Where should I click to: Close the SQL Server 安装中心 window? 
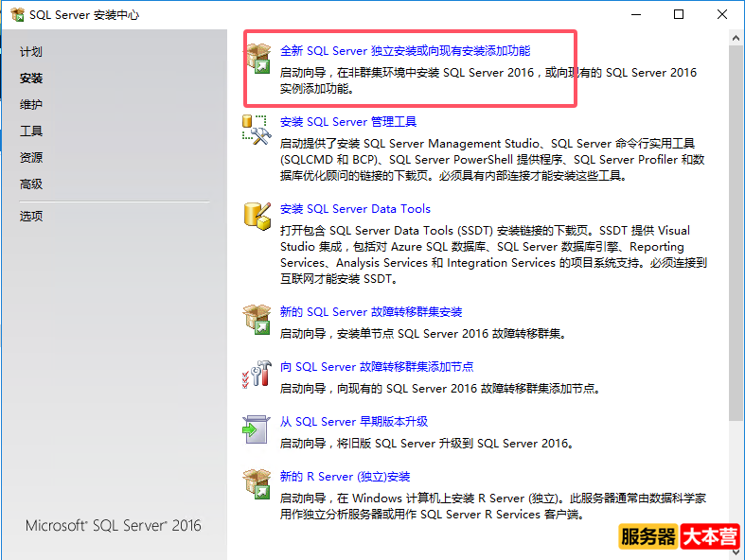(722, 15)
